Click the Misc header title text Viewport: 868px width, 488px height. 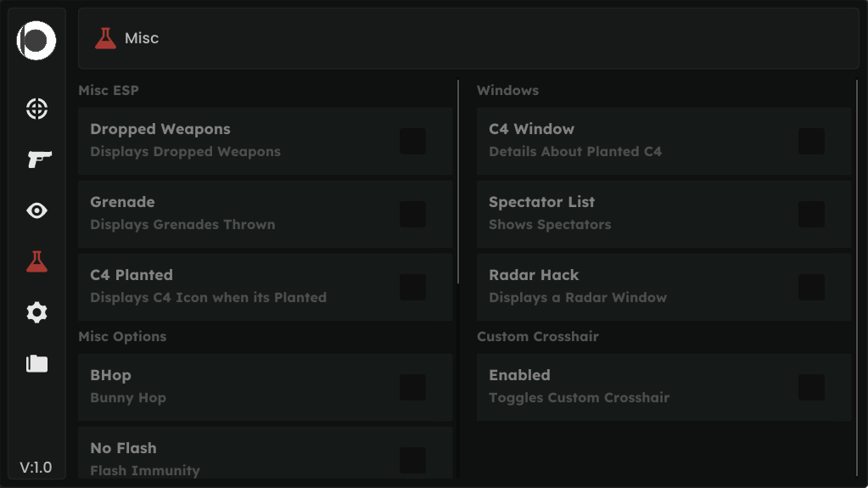pos(142,38)
